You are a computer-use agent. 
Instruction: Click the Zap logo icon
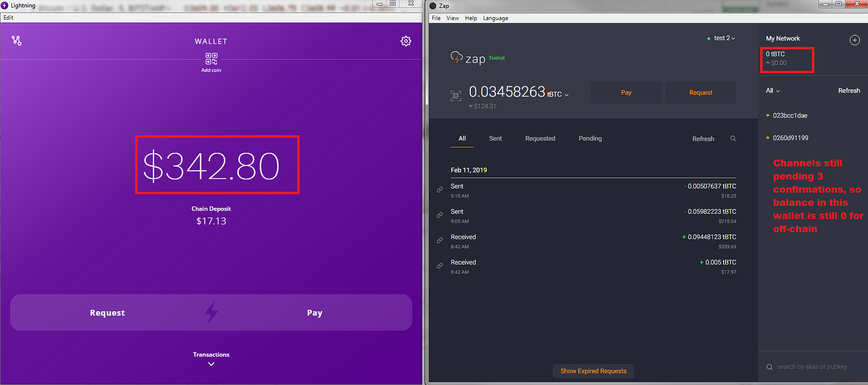(x=456, y=57)
